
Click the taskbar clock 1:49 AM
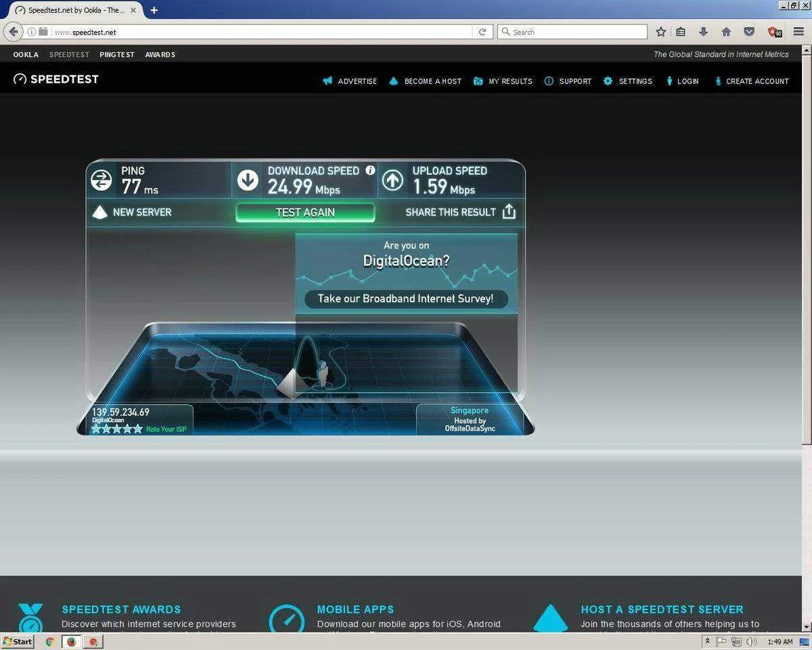(780, 641)
